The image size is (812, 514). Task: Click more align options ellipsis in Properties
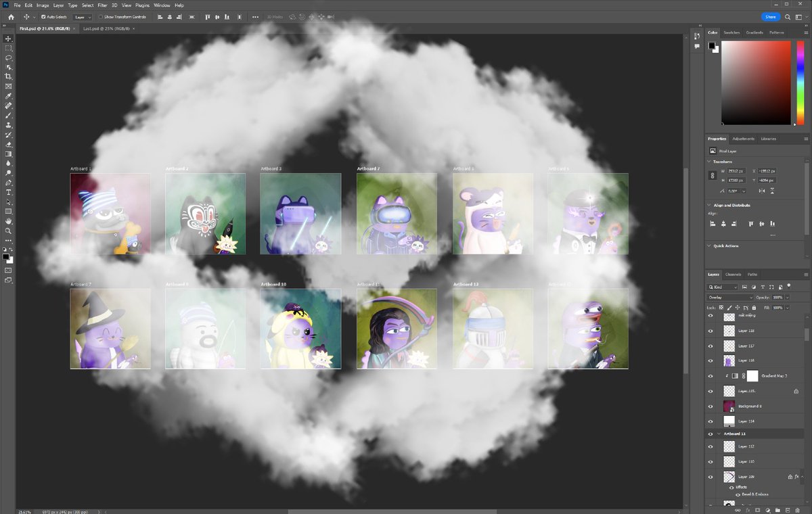point(773,235)
